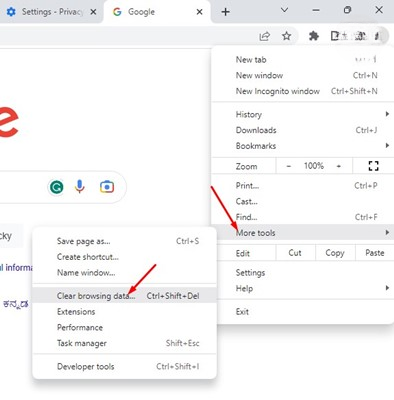Choose Create shortcut... in submenu
Screen dimensions: 394x400
[x=124, y=257]
